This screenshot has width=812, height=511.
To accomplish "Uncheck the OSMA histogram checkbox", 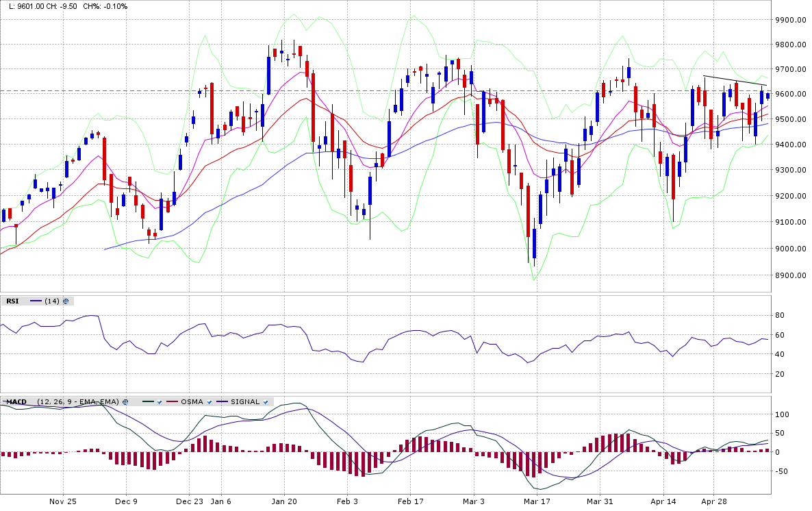I will (210, 402).
